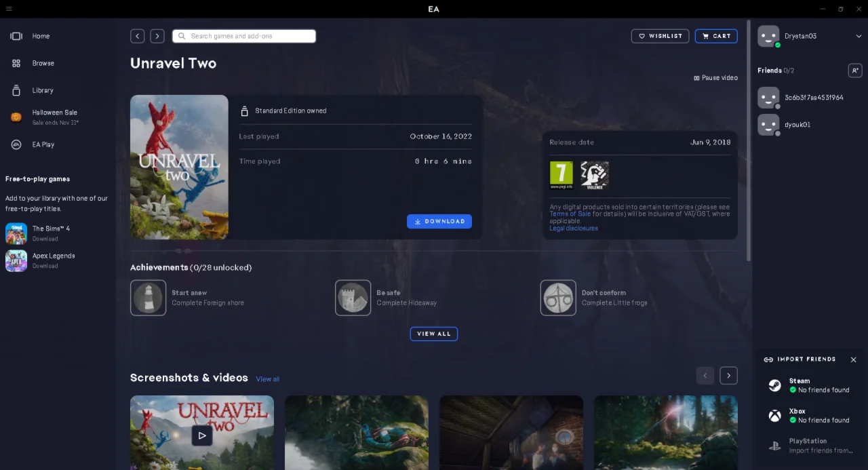Pause the background video
The image size is (868, 470).
coord(715,78)
